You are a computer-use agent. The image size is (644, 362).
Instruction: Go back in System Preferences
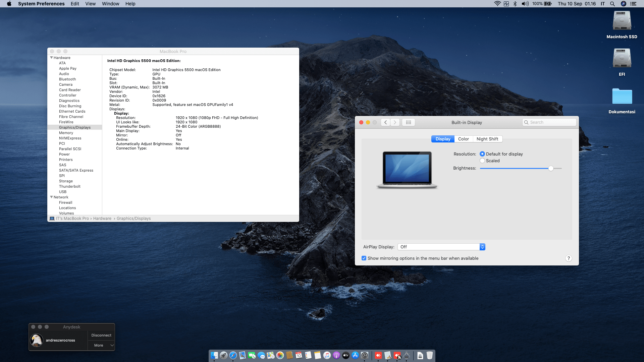point(386,122)
